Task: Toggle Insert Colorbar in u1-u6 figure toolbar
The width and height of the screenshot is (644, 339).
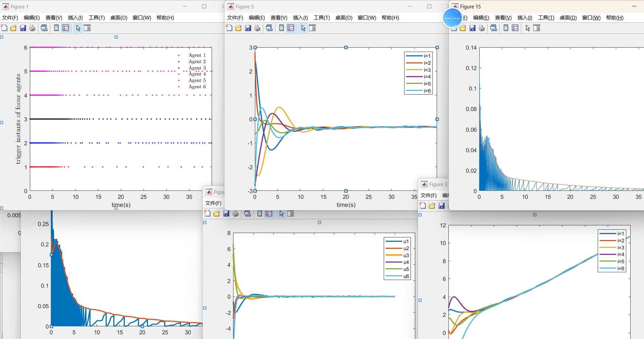Action: pos(260,213)
